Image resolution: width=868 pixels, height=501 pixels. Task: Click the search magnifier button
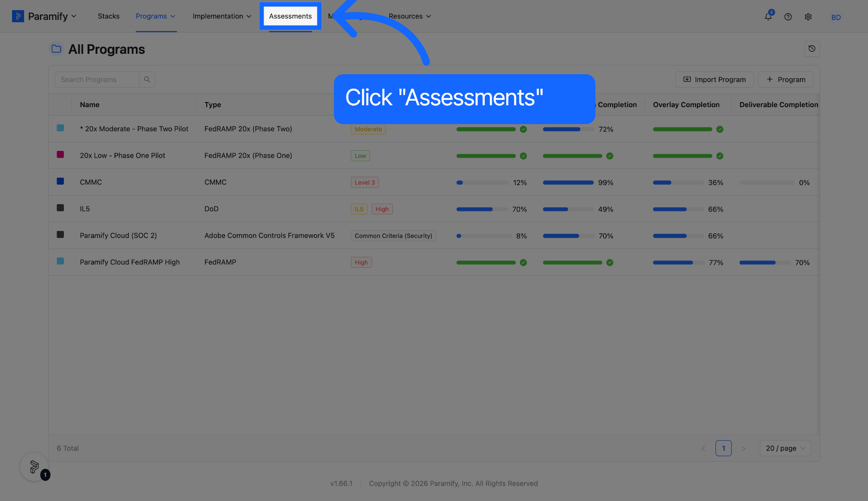pos(147,80)
